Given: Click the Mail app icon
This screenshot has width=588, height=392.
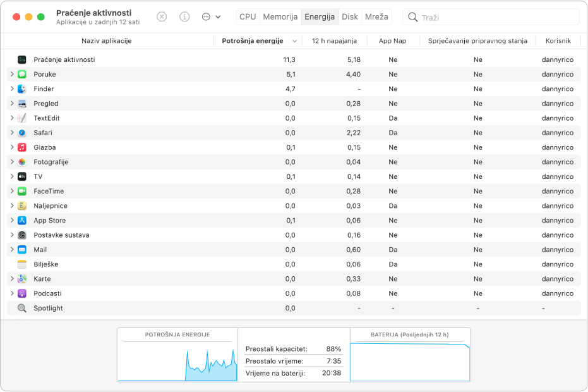Looking at the screenshot, I should pyautogui.click(x=22, y=250).
